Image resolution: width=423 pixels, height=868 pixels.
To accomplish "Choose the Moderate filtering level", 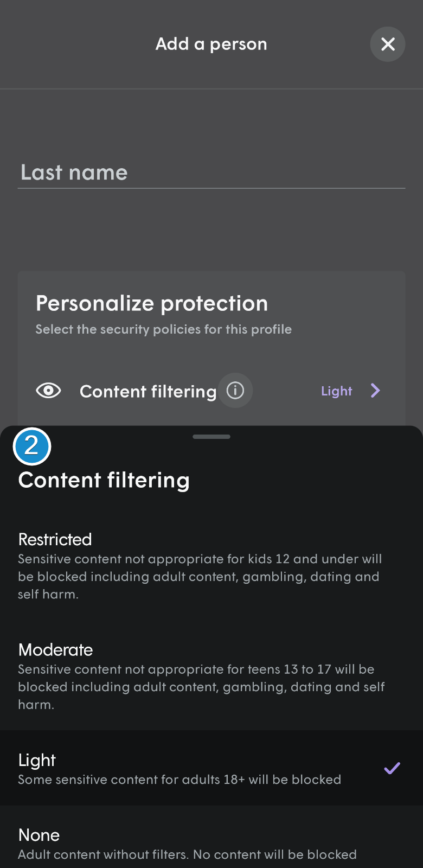I will tap(211, 676).
